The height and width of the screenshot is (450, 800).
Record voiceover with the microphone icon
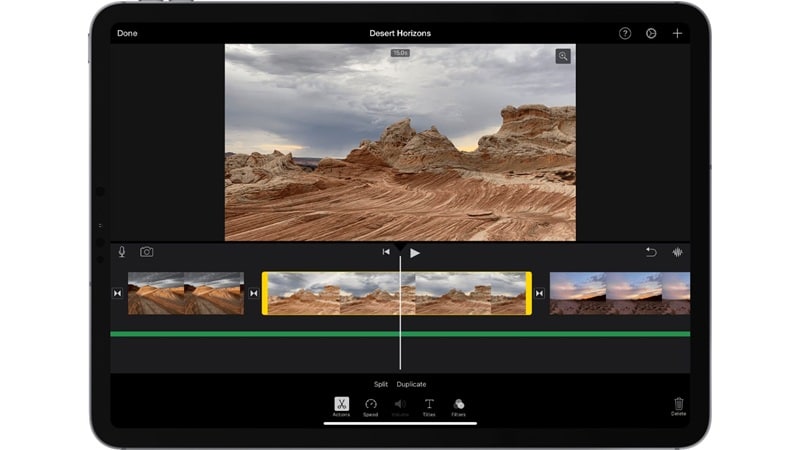tap(121, 252)
